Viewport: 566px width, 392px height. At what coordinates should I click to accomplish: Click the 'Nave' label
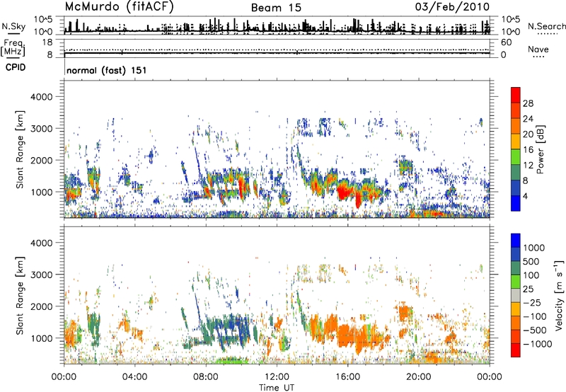(538, 49)
